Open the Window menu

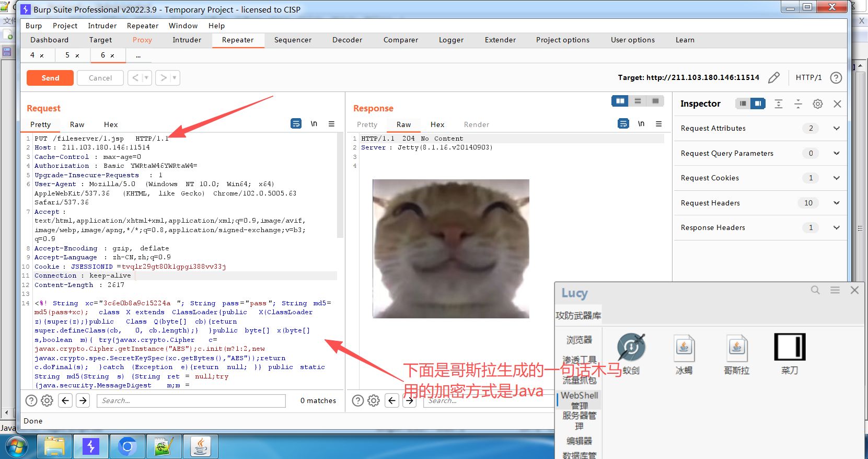(x=183, y=26)
